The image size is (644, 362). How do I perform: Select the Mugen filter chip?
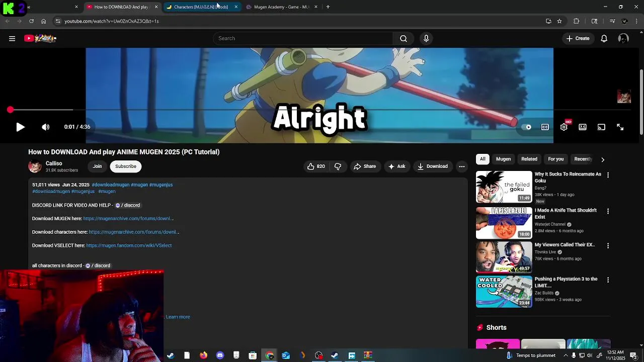(x=503, y=159)
